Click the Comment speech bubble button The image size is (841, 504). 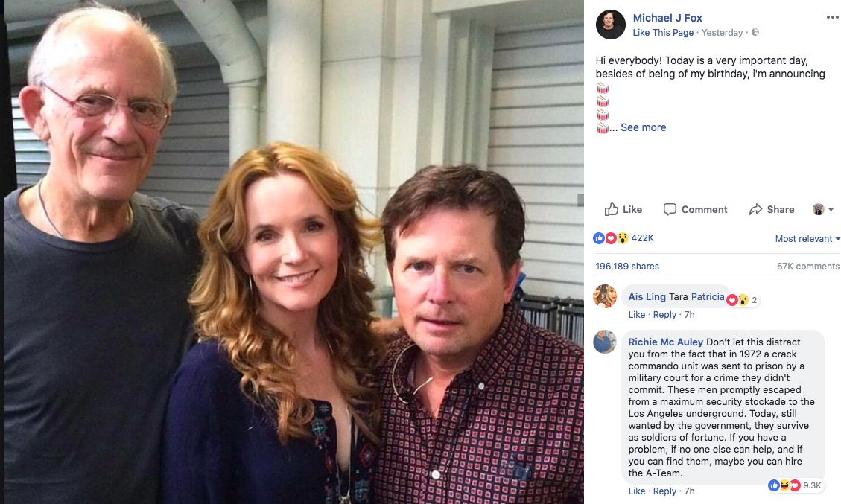point(695,209)
